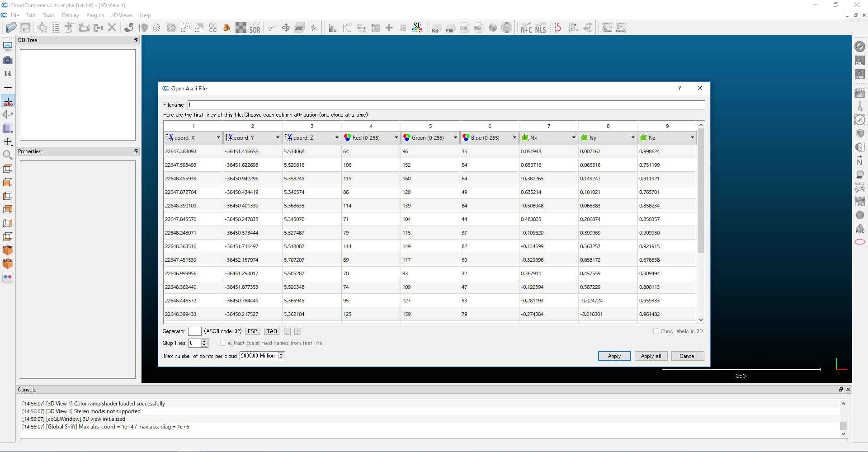Click the Skip lines stepper arrows
868x452 pixels.
(x=204, y=343)
